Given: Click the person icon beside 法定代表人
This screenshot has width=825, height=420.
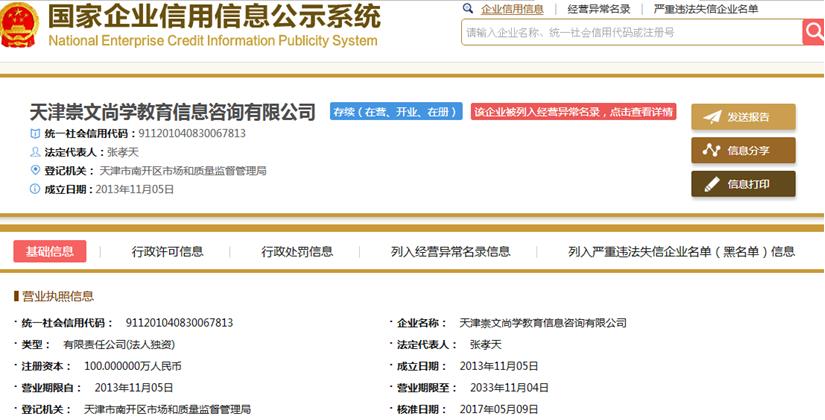Looking at the screenshot, I should click(x=35, y=152).
